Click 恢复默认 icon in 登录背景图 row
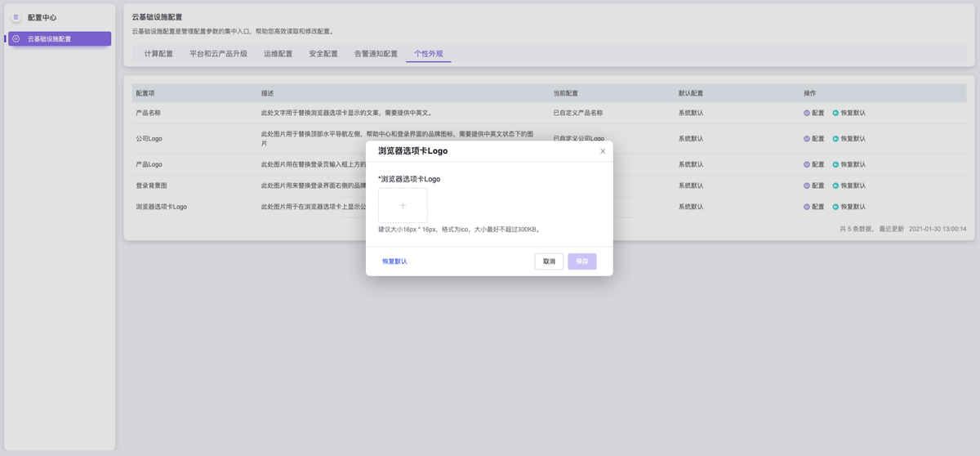Viewport: 980px width, 456px height. coord(835,186)
